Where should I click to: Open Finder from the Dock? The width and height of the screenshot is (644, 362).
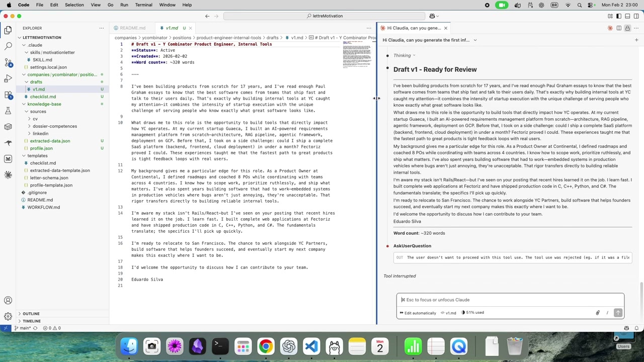(129, 346)
